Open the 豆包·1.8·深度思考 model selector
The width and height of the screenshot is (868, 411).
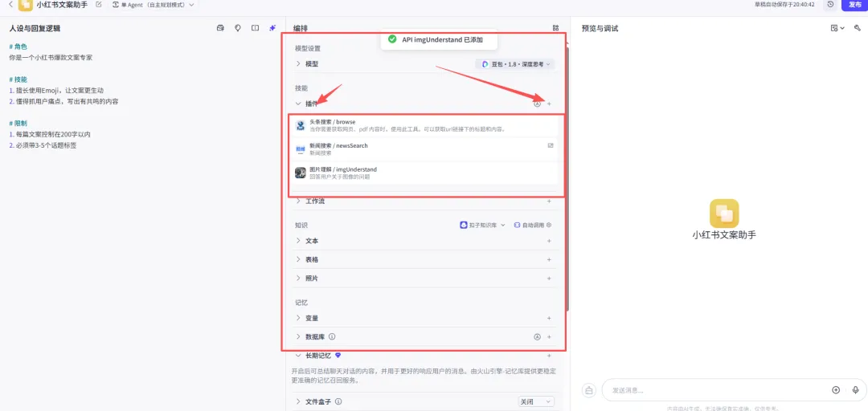click(515, 64)
